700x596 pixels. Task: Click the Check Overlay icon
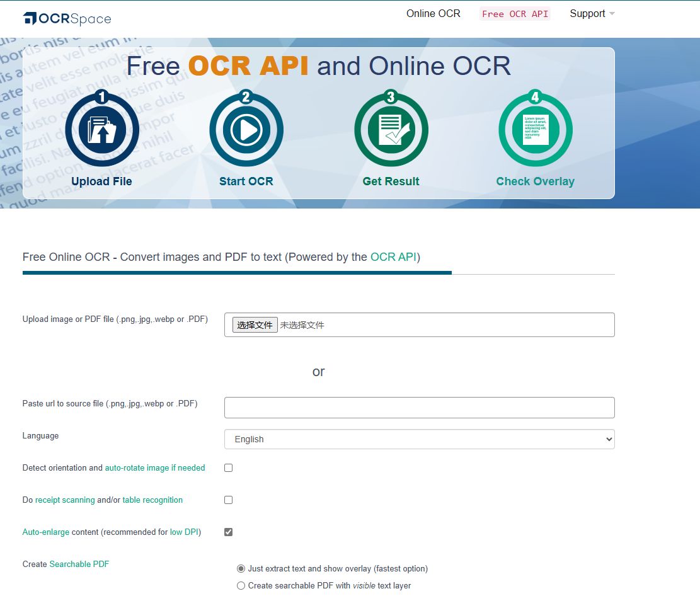(536, 129)
